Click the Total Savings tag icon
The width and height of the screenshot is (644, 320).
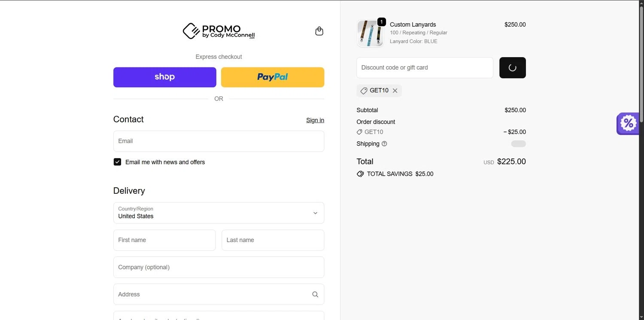point(360,174)
